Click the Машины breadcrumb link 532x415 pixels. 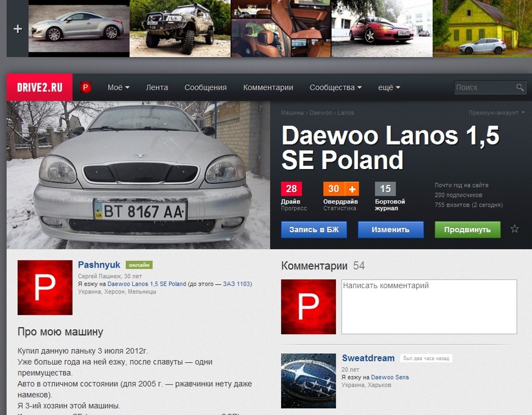click(x=292, y=112)
